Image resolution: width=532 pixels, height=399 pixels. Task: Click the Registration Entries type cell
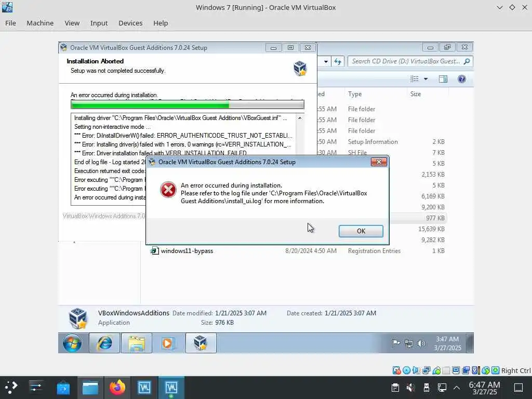[x=374, y=251]
